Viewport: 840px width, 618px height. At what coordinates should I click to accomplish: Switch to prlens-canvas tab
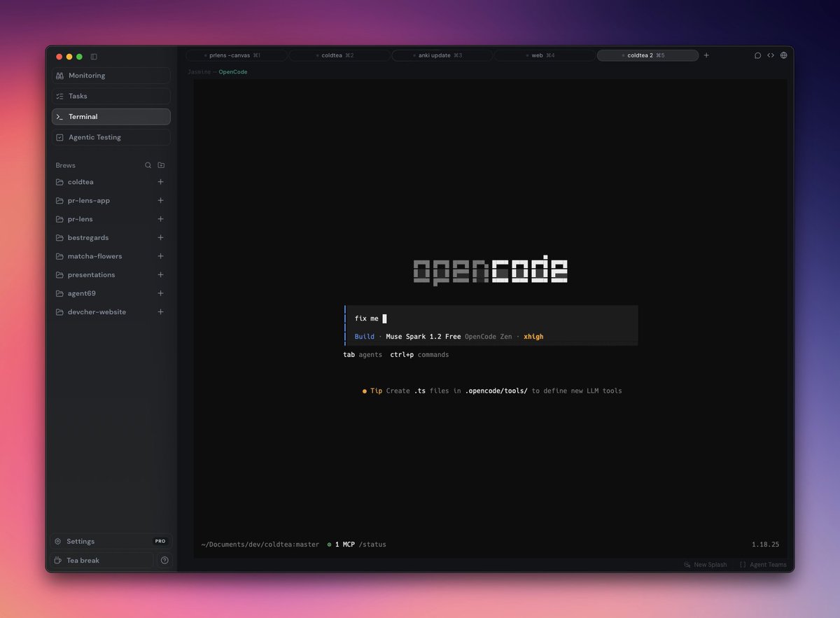click(x=237, y=55)
